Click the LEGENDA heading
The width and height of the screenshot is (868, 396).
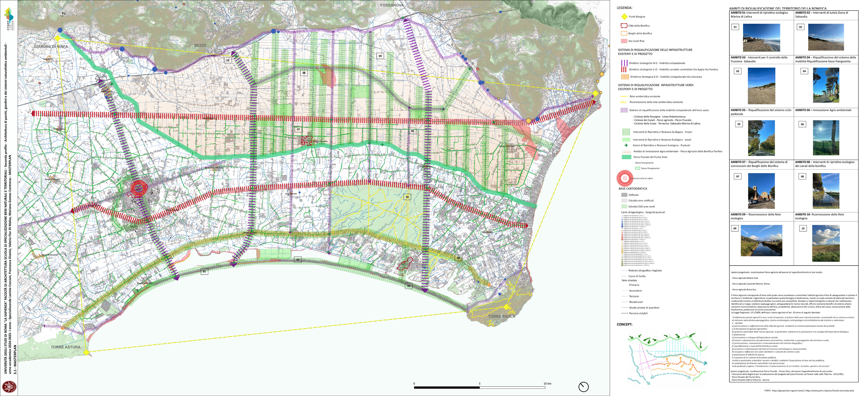tap(624, 8)
